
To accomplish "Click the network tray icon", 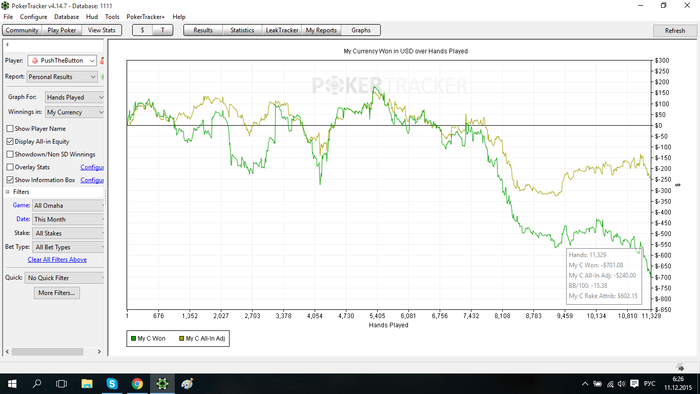I will pos(610,384).
